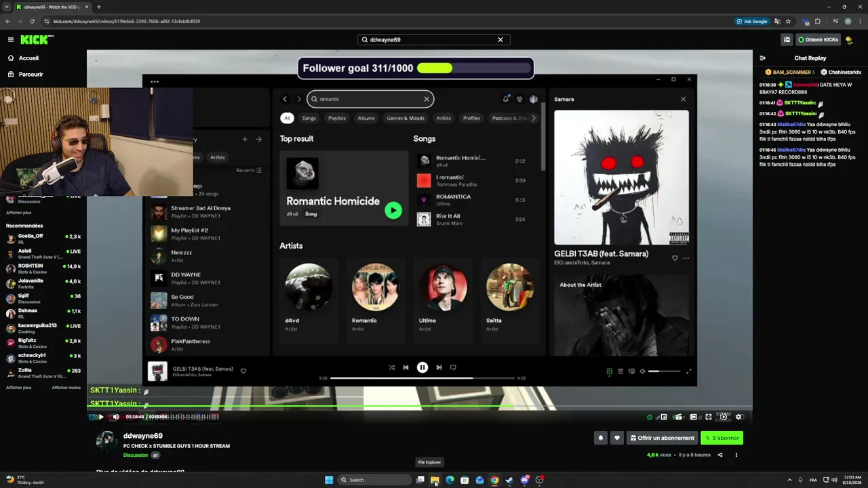
Task: Open the translate page icon
Action: [777, 21]
